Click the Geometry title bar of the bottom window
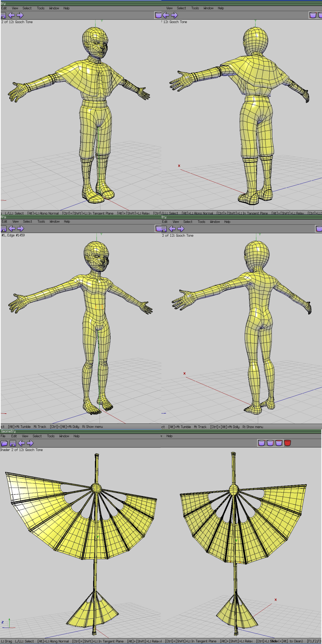This screenshot has width=322, height=644. 8,431
